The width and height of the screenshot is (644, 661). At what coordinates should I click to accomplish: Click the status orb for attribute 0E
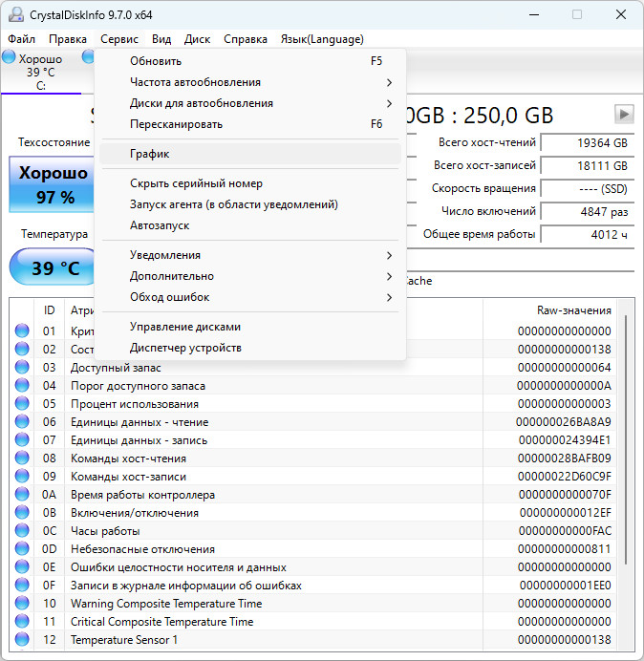(x=22, y=566)
